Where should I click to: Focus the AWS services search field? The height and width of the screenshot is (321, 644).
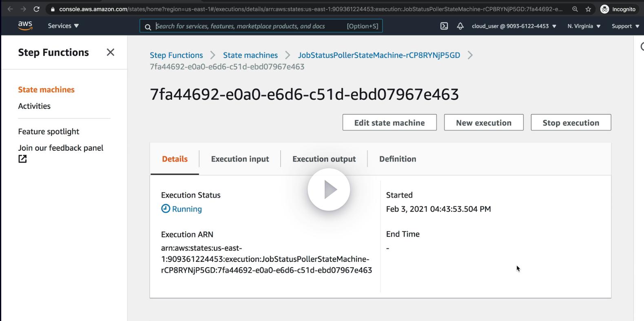pyautogui.click(x=261, y=26)
